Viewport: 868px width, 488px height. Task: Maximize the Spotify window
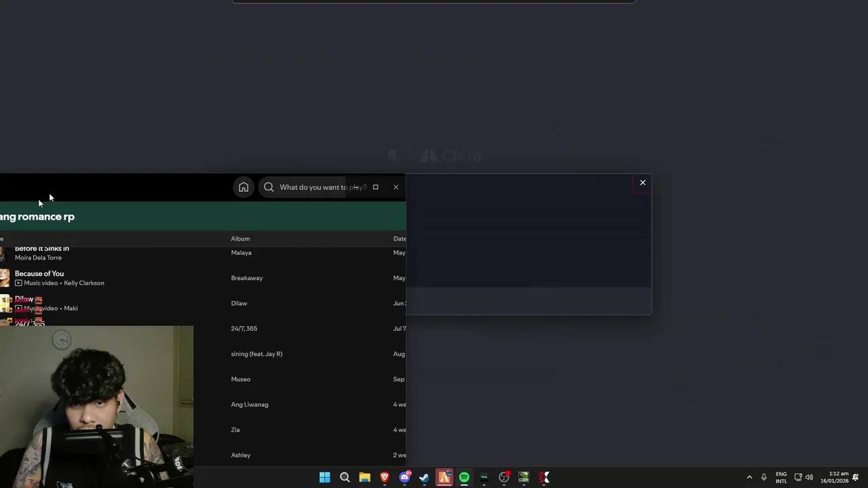[x=375, y=187]
